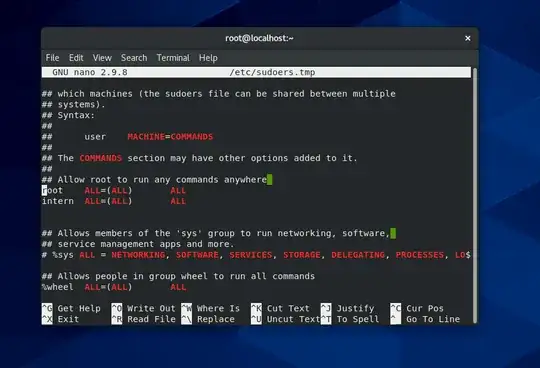This screenshot has height=368, width=540.
Task: Click ALL=(ALL) on the intern line
Action: [x=108, y=201]
